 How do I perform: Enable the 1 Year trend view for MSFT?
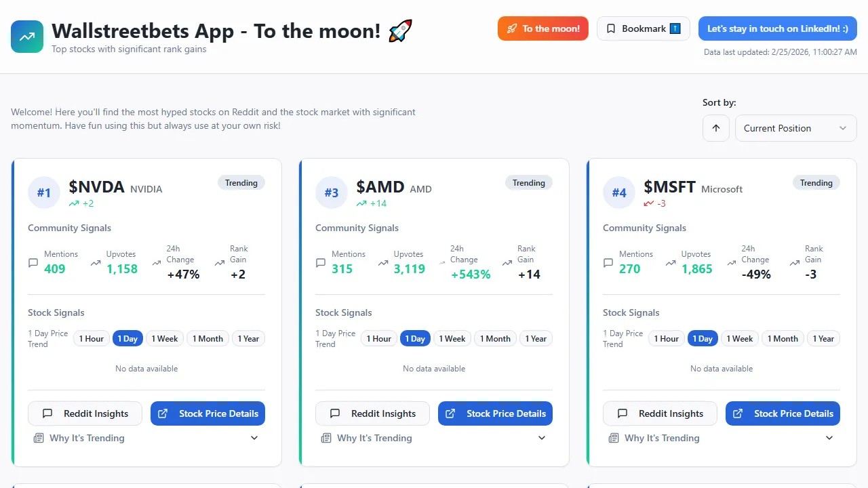coord(823,338)
